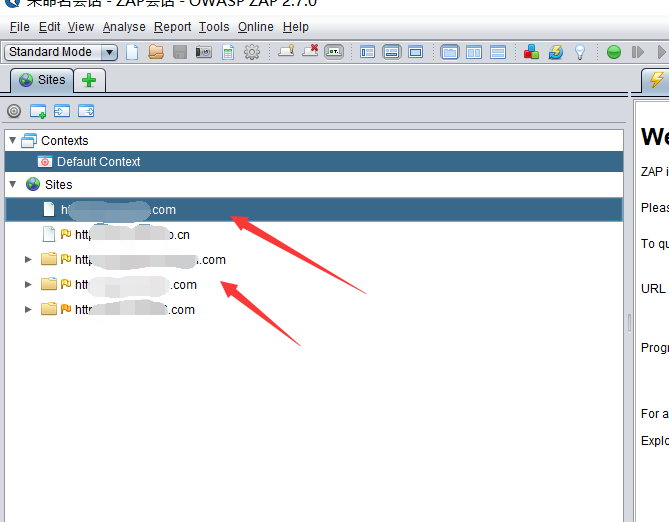Image resolution: width=669 pixels, height=522 pixels.
Task: Click the Export Context icon
Action: pyautogui.click(x=86, y=111)
